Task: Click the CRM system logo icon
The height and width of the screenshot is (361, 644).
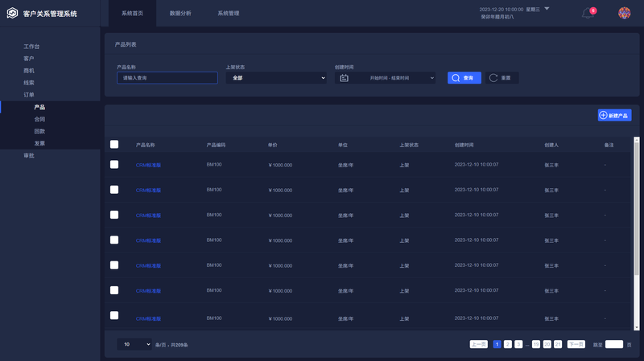Action: [12, 14]
